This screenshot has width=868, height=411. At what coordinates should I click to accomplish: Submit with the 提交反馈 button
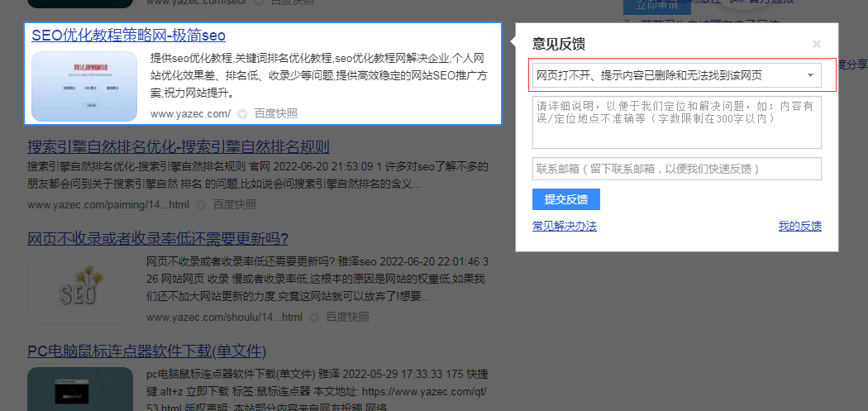click(565, 200)
